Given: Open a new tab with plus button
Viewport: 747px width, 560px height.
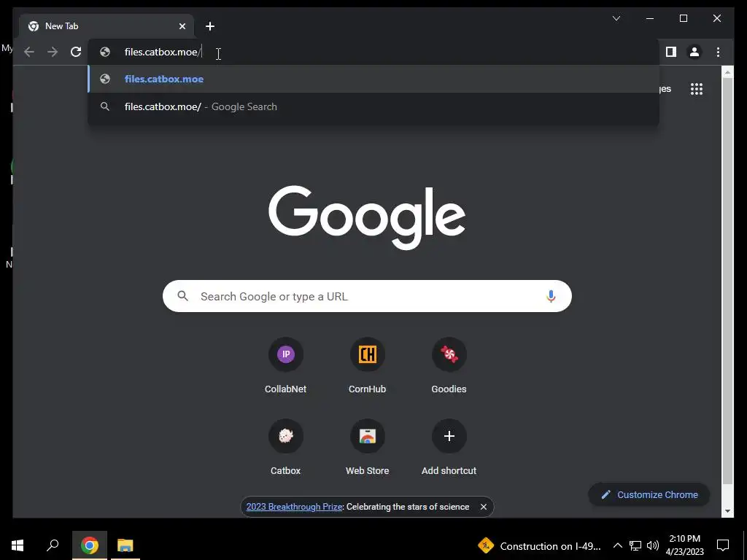Looking at the screenshot, I should tap(210, 26).
